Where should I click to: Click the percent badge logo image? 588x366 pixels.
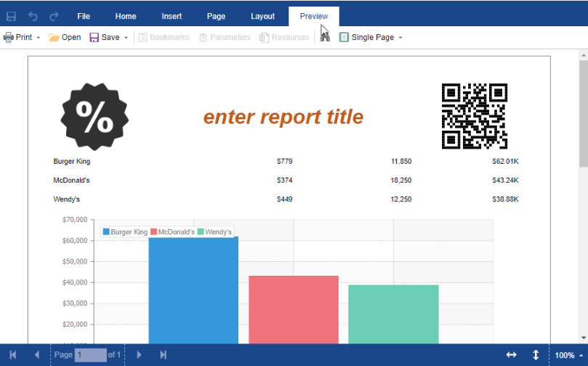[94, 116]
